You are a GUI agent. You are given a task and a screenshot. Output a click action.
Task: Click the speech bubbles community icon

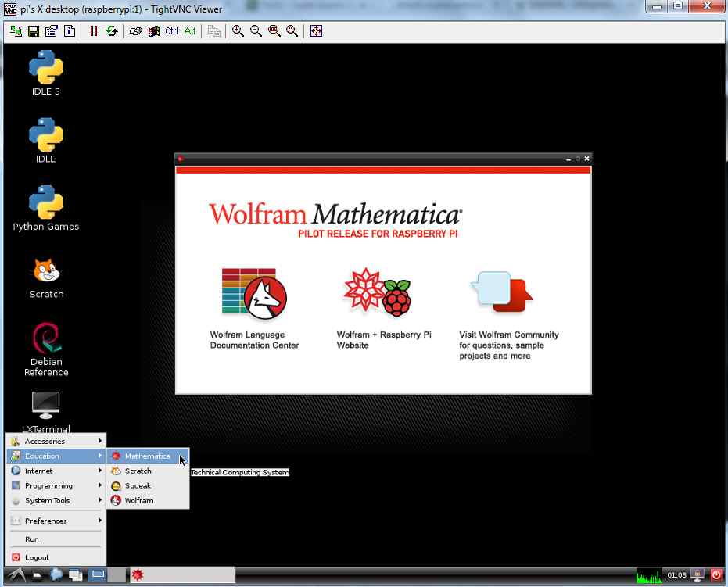pos(501,292)
